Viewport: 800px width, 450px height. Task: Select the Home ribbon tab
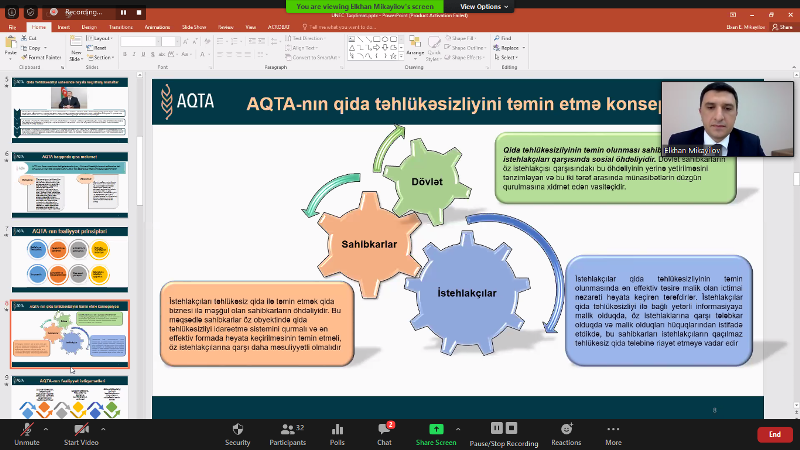(38, 27)
